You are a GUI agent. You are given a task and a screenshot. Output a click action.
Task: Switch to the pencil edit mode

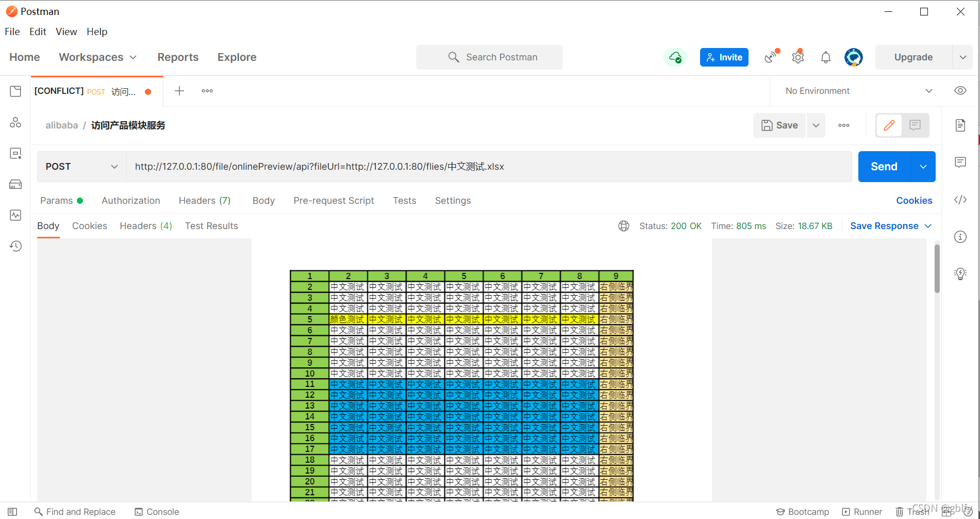[889, 125]
